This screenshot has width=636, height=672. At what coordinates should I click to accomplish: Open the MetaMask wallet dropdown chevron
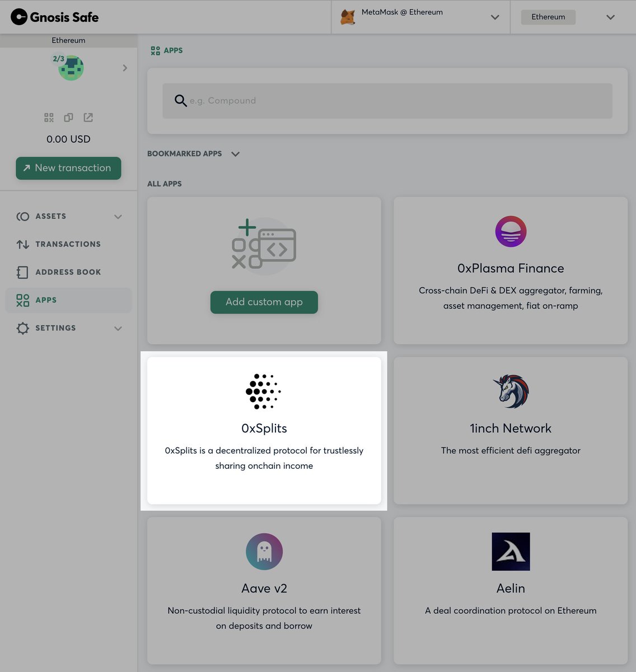(x=495, y=17)
